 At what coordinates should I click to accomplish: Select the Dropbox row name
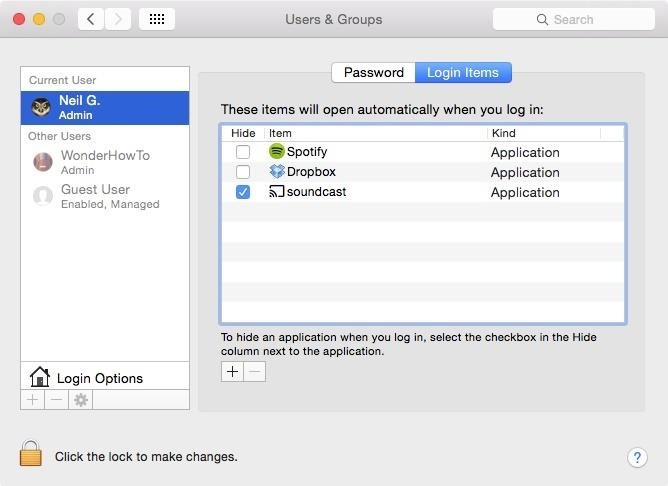click(x=311, y=172)
